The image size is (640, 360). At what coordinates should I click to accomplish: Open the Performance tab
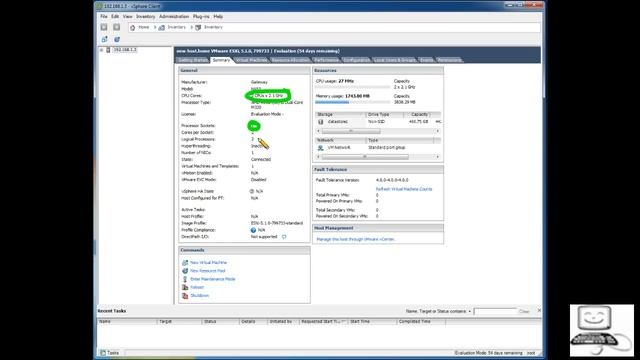tap(326, 60)
